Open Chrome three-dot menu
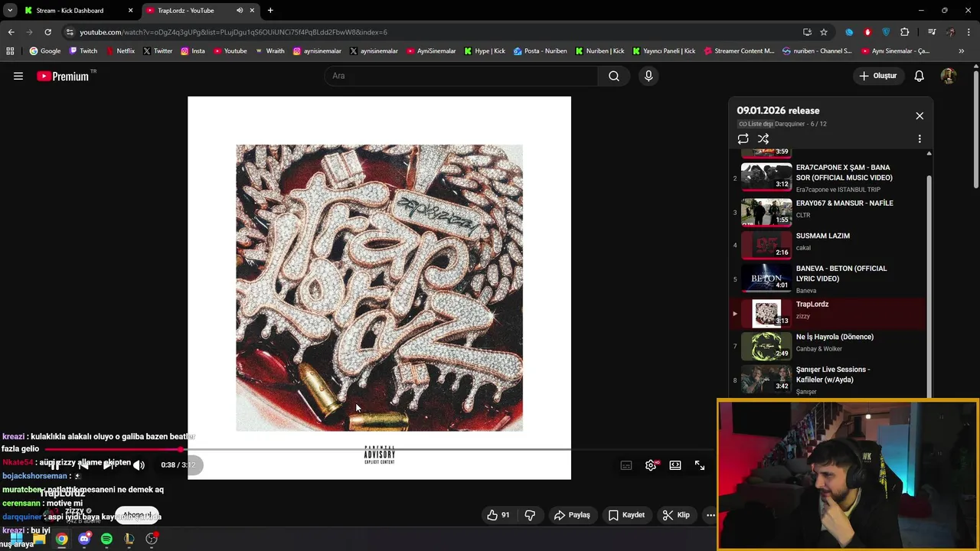The width and height of the screenshot is (980, 551). pos(969,32)
